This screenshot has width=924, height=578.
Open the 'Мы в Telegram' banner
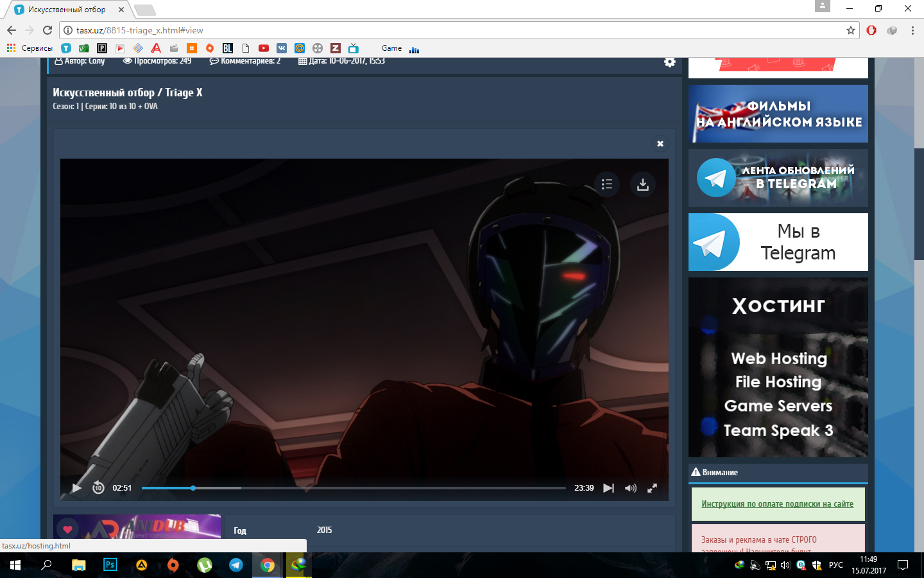778,242
